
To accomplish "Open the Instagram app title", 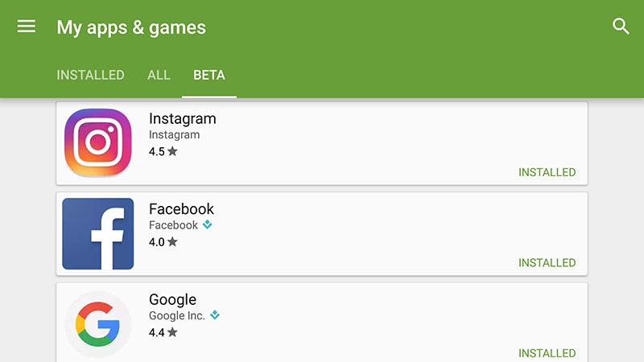I will click(x=183, y=118).
